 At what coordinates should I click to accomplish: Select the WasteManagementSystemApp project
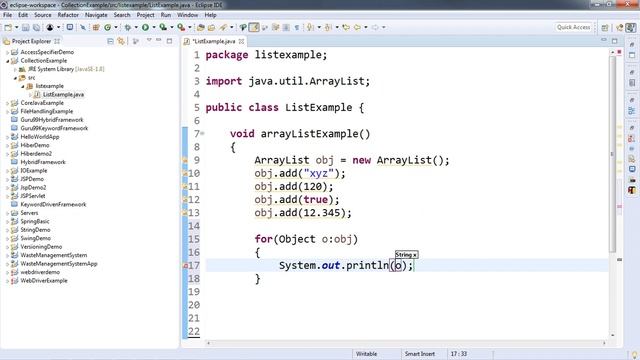59,264
